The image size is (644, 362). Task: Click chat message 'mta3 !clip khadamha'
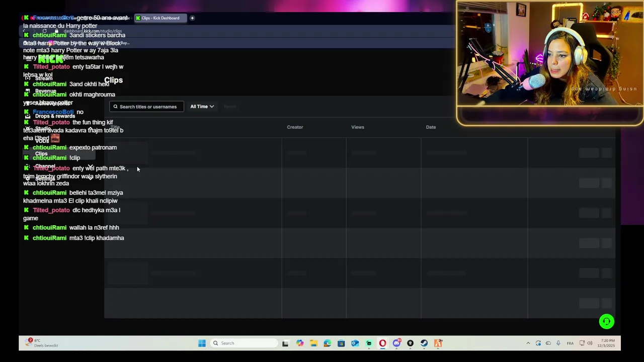point(97,238)
